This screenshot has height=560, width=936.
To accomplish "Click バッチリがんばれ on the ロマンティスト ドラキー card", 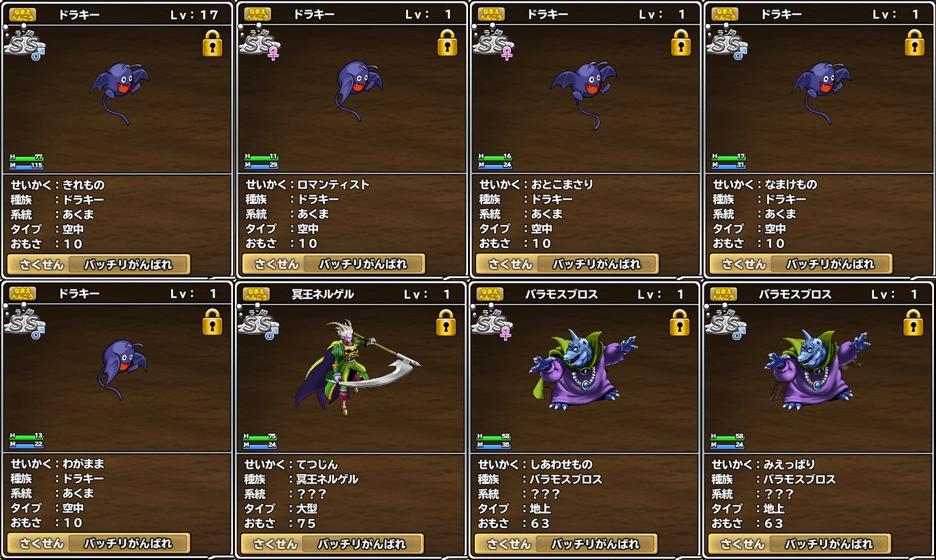I will click(x=364, y=264).
